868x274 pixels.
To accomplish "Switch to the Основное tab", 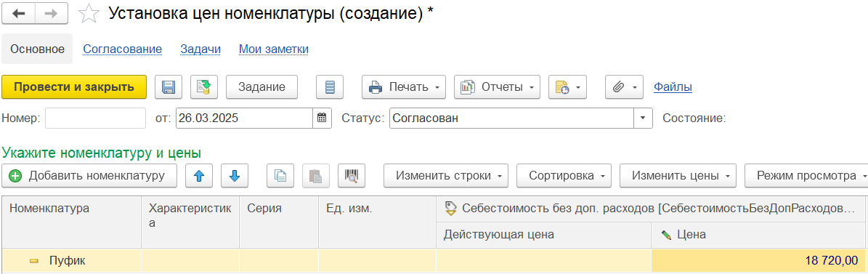I will click(38, 49).
